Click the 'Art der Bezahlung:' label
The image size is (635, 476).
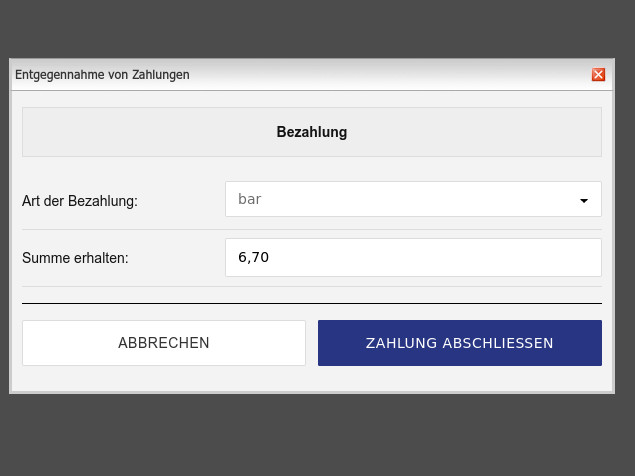pyautogui.click(x=80, y=201)
